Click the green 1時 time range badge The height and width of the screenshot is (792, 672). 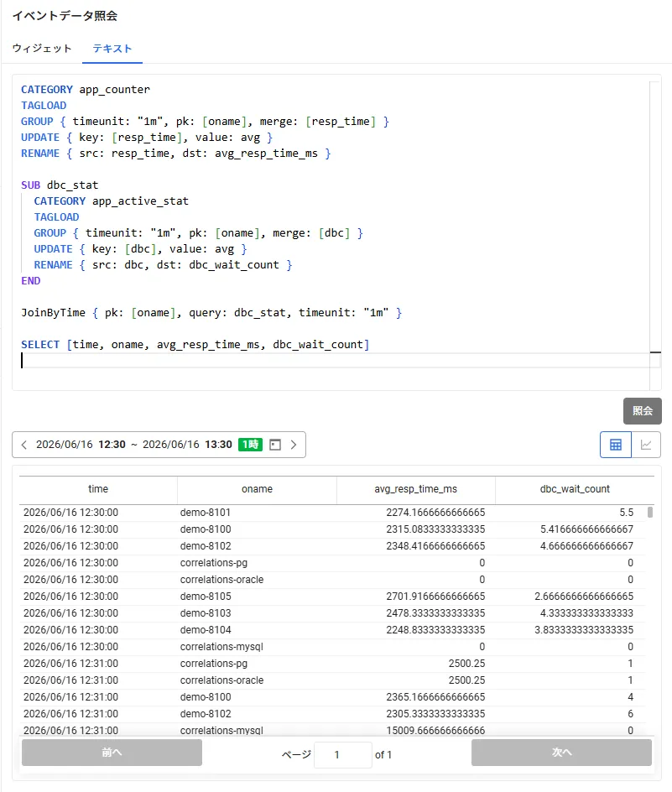[250, 445]
